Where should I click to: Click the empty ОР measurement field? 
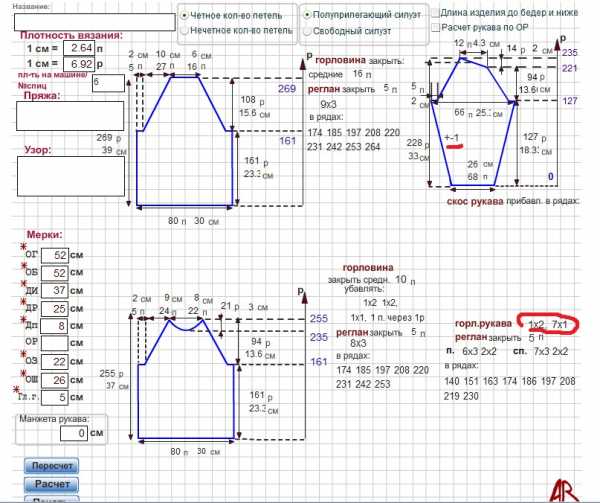coord(54,342)
